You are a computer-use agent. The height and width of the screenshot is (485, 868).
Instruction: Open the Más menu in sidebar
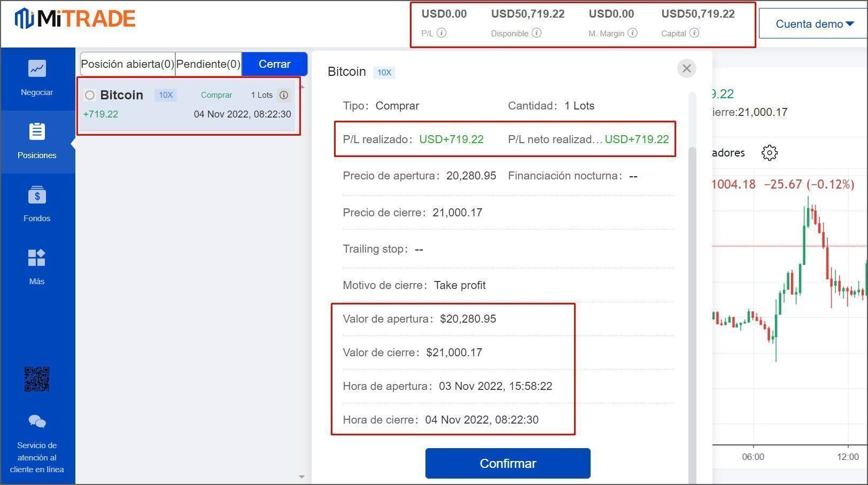click(37, 267)
